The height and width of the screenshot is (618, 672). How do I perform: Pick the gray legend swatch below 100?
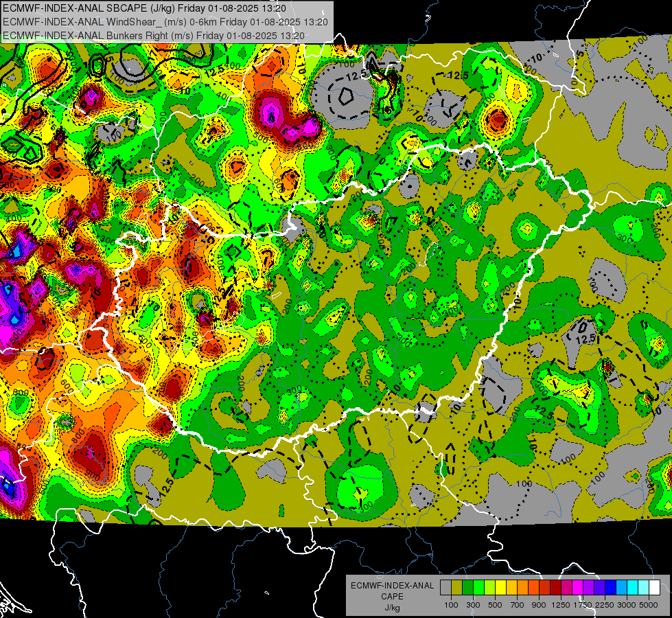(x=445, y=588)
